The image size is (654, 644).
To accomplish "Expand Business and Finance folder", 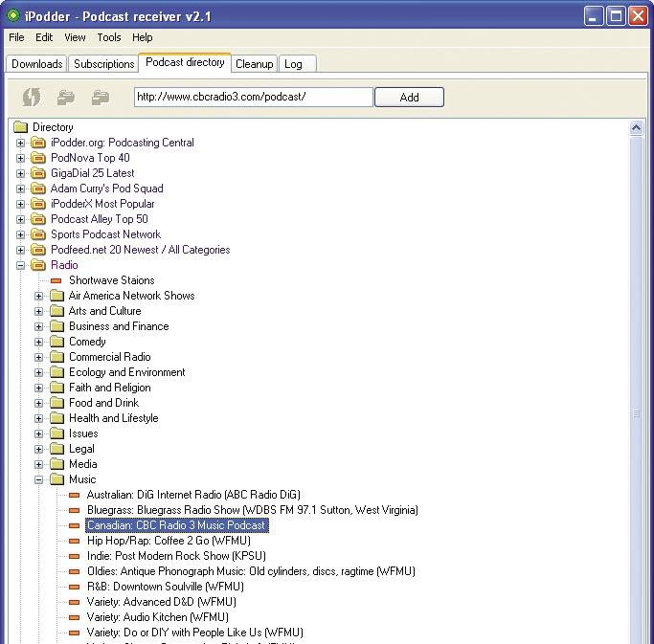I will coord(39,327).
